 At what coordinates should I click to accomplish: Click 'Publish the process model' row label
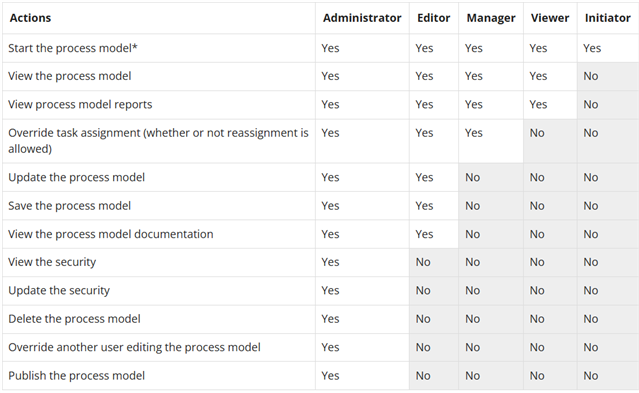[x=76, y=375]
